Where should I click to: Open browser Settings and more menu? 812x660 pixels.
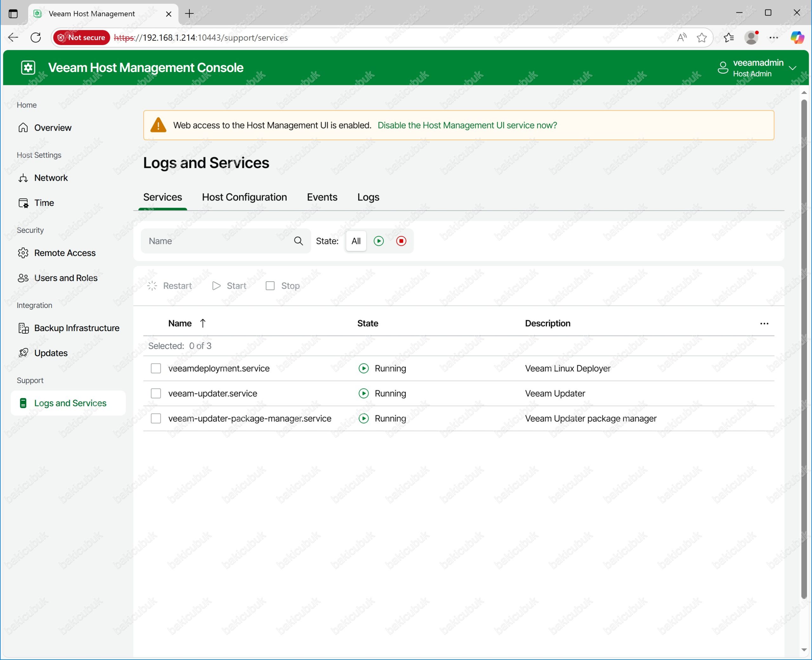click(774, 37)
